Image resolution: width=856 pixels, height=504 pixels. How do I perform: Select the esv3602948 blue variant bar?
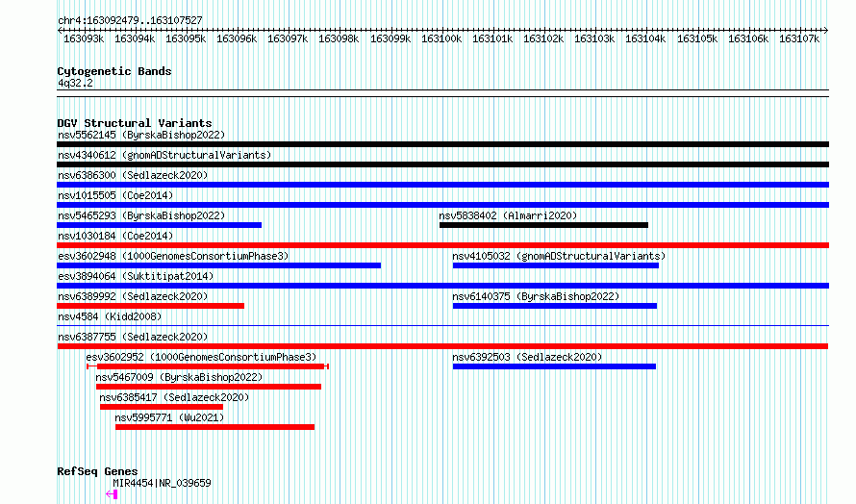(219, 265)
